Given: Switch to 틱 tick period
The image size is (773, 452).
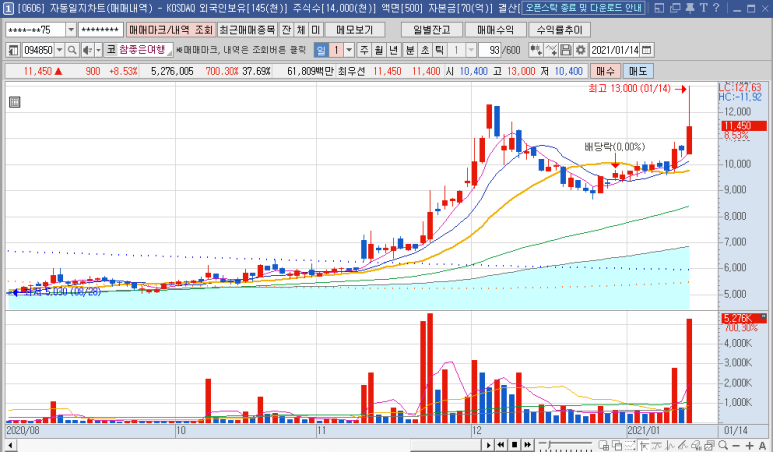Looking at the screenshot, I should (x=439, y=50).
